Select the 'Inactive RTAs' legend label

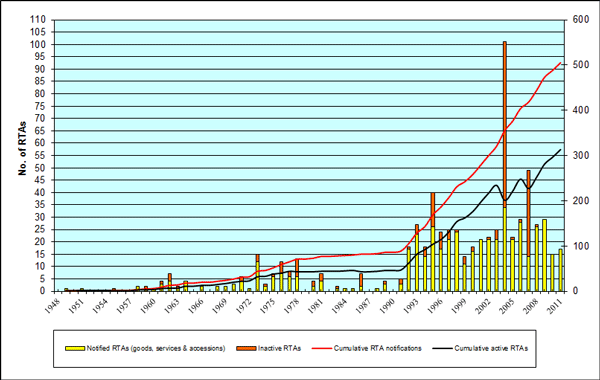(x=279, y=348)
